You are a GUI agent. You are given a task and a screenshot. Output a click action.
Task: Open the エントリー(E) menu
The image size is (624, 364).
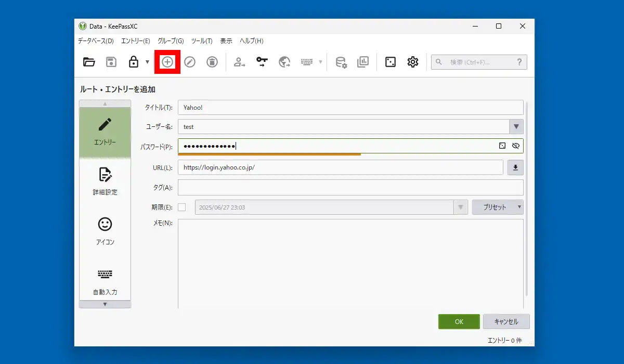coord(135,41)
